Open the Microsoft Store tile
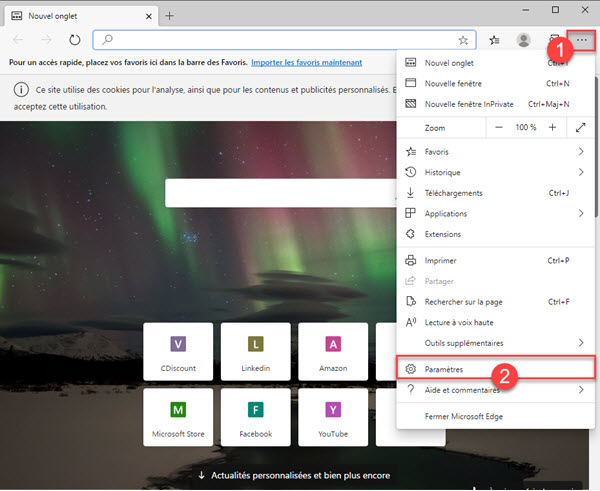This screenshot has height=491, width=600. pos(178,418)
